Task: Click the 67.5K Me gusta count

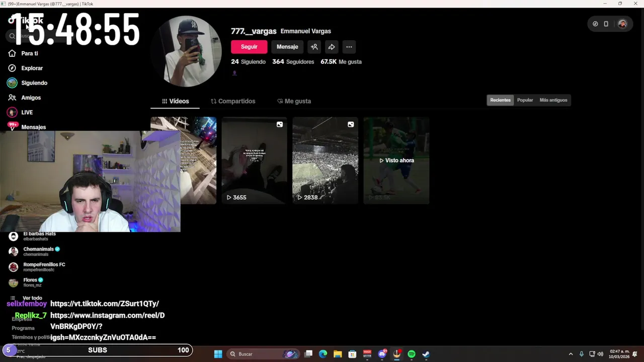Action: pos(341,62)
